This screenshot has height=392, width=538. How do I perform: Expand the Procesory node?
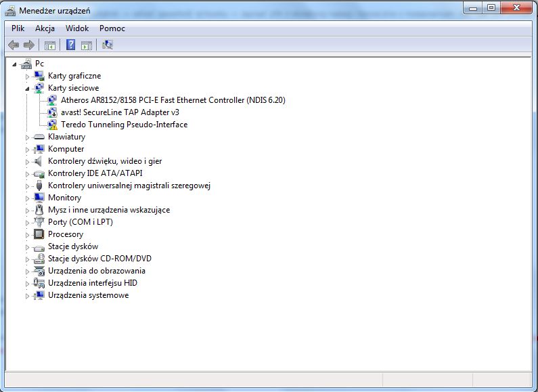(x=27, y=235)
